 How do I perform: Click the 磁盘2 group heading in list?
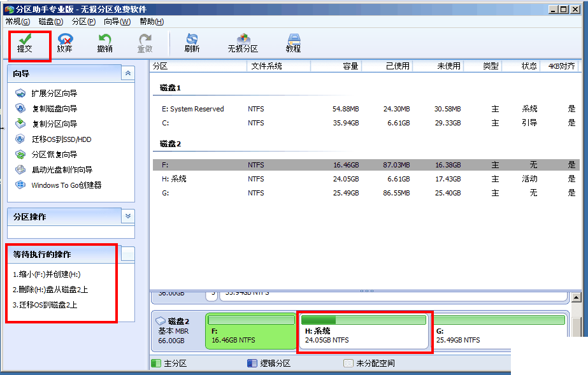170,144
